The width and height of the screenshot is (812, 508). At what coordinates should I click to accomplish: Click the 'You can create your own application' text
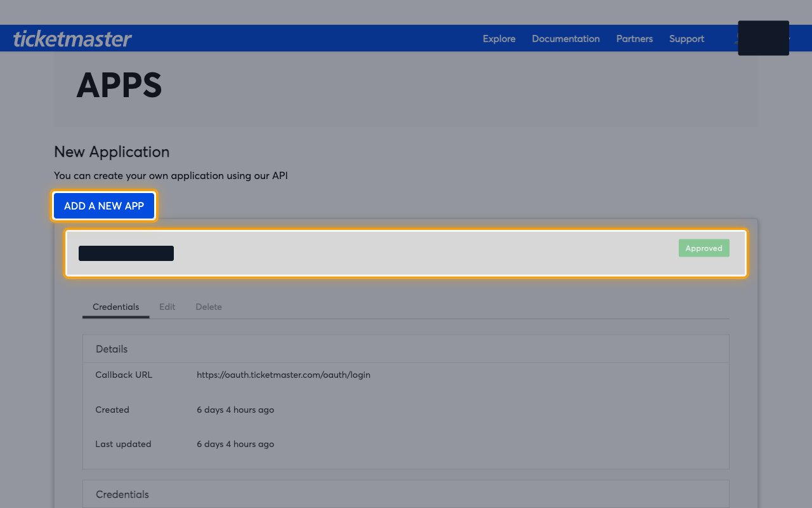(171, 175)
